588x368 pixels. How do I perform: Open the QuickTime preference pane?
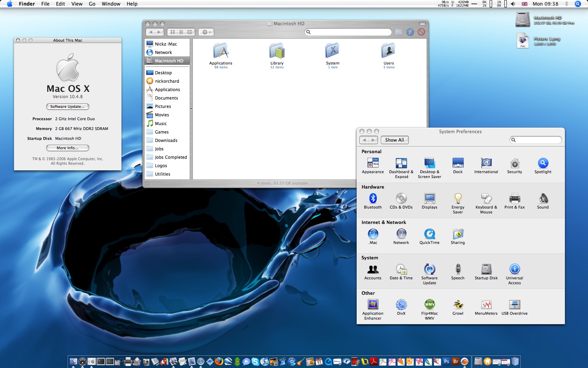[x=429, y=234]
